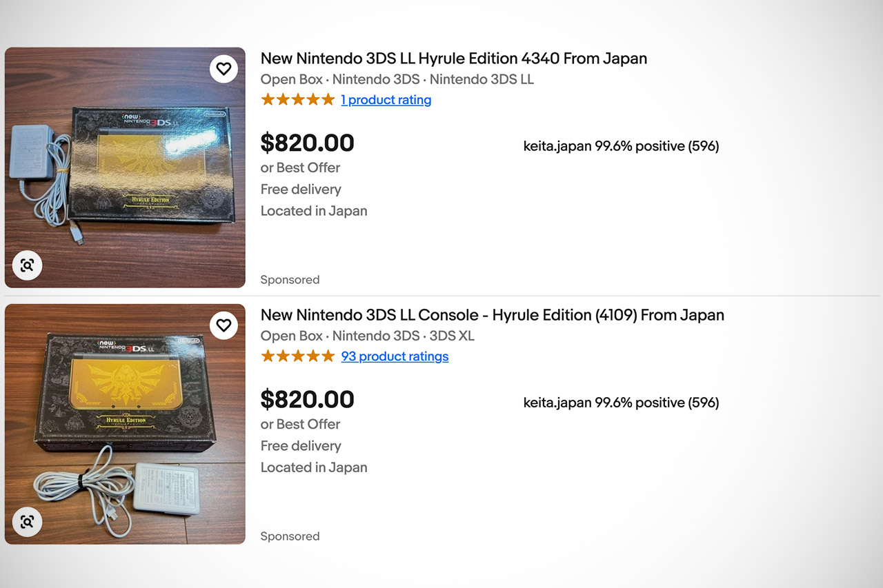The image size is (883, 588).
Task: Click the star rating beside '93 product ratings'
Action: [297, 356]
